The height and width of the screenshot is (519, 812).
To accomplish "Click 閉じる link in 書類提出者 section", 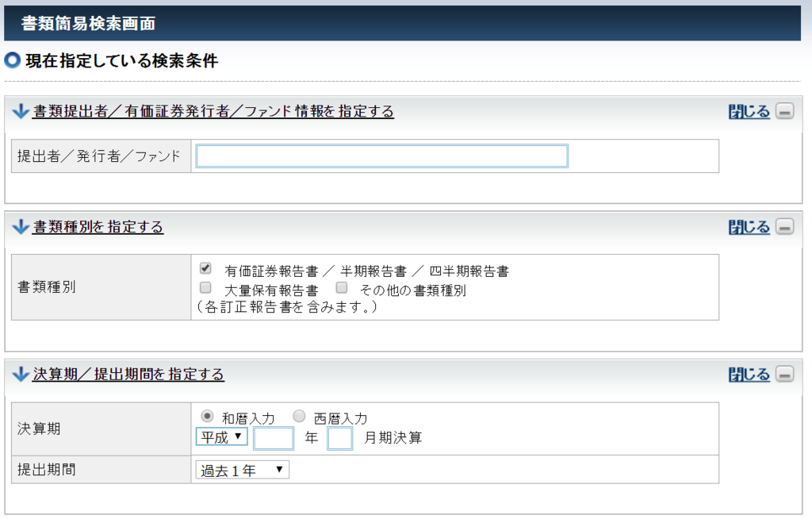I will (749, 111).
